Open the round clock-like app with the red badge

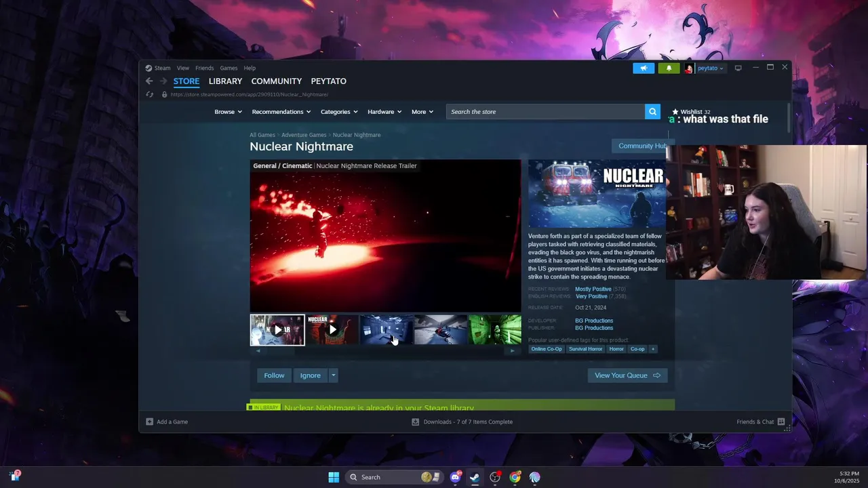pyautogui.click(x=495, y=477)
